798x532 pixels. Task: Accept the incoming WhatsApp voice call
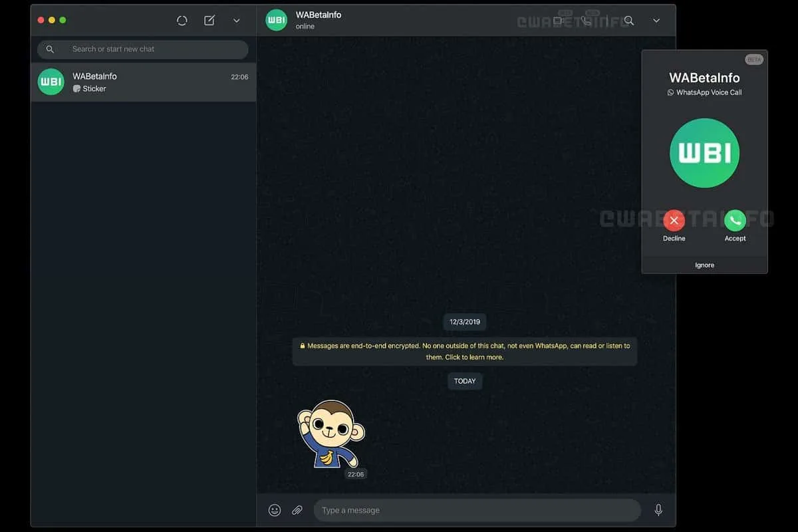click(x=735, y=221)
